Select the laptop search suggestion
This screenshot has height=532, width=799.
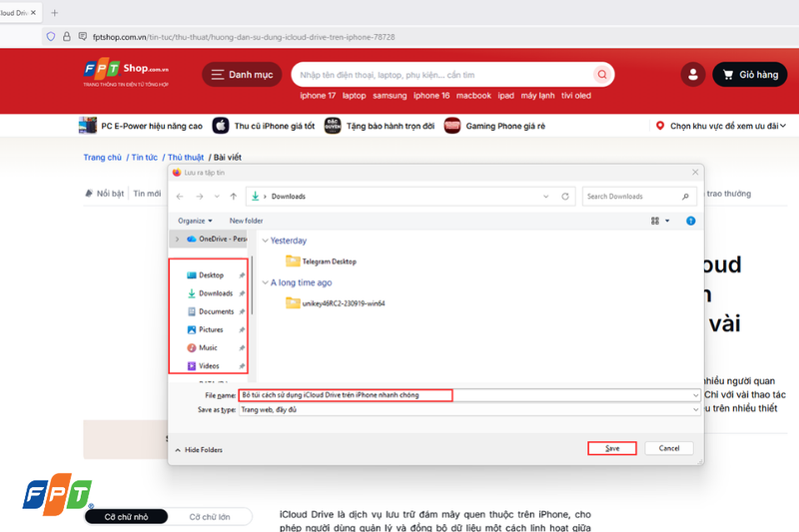pos(354,95)
